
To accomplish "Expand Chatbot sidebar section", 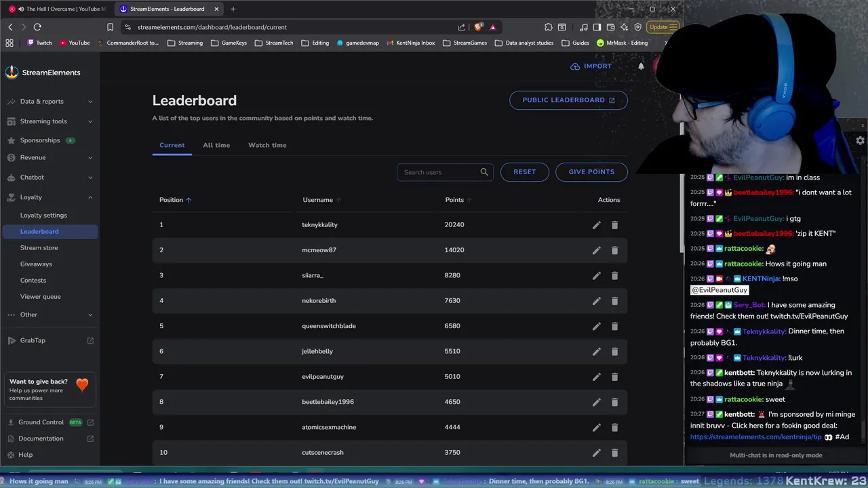I will (50, 178).
